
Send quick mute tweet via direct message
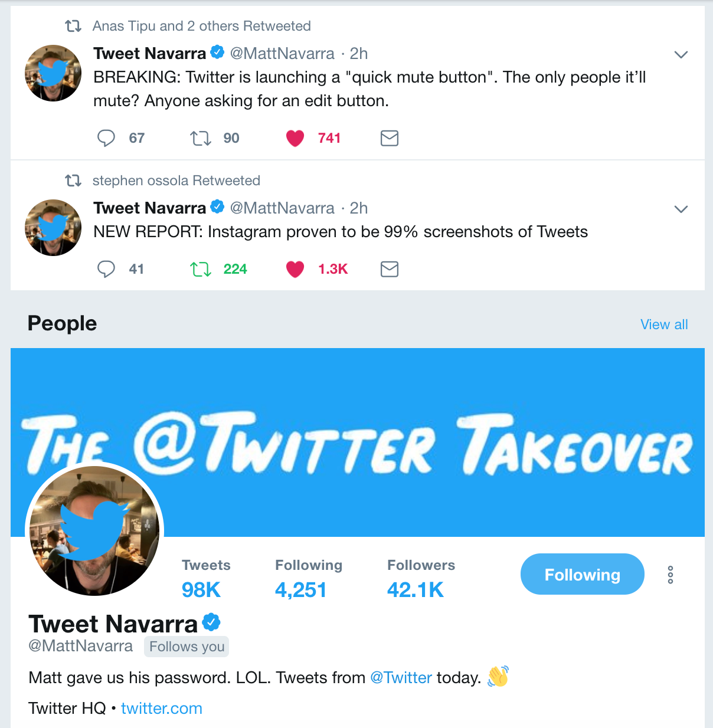click(x=390, y=138)
